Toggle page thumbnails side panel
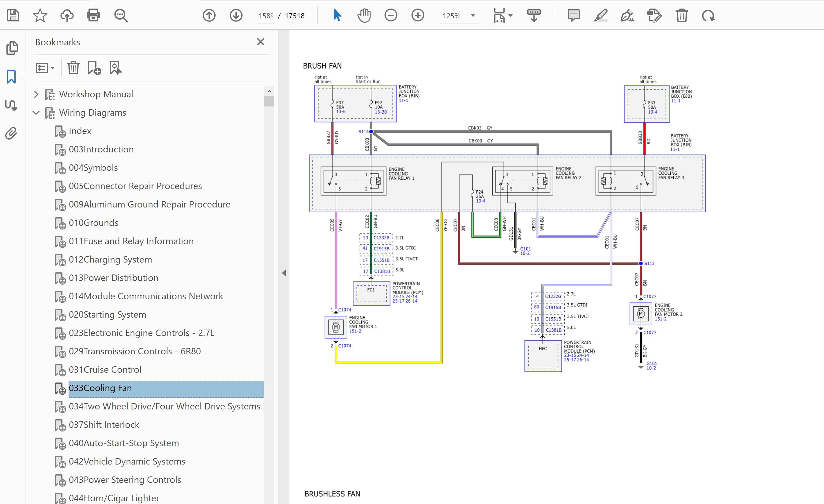The image size is (824, 504). click(x=12, y=48)
